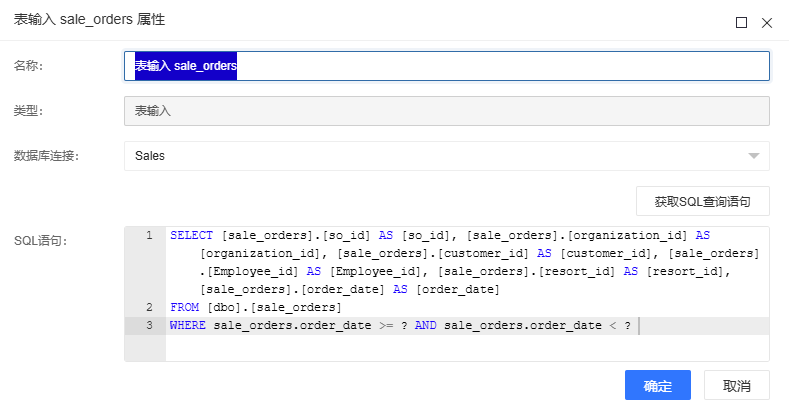The height and width of the screenshot is (407, 789).
Task: Cancel with the 取消 button
Action: (737, 385)
